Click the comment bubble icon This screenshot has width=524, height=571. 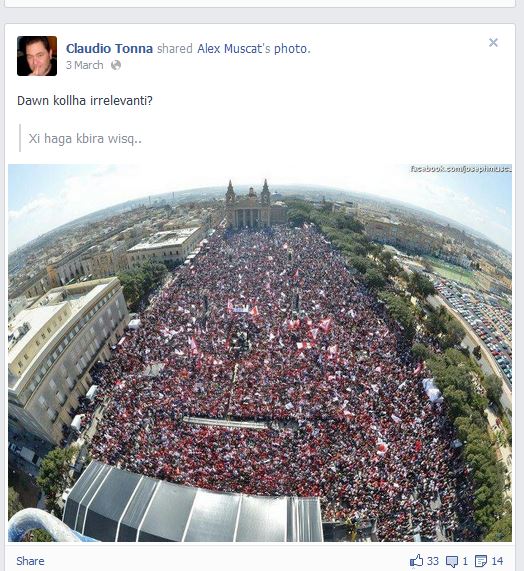(x=452, y=562)
